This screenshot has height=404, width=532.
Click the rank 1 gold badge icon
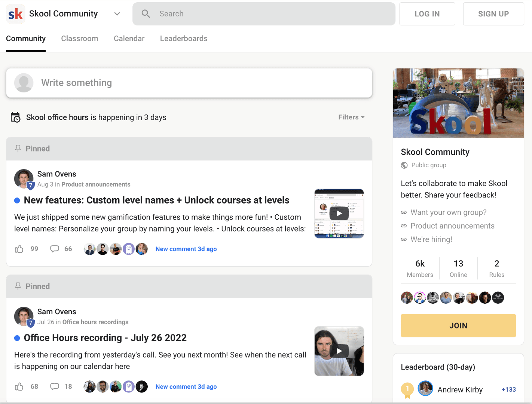[x=407, y=390]
